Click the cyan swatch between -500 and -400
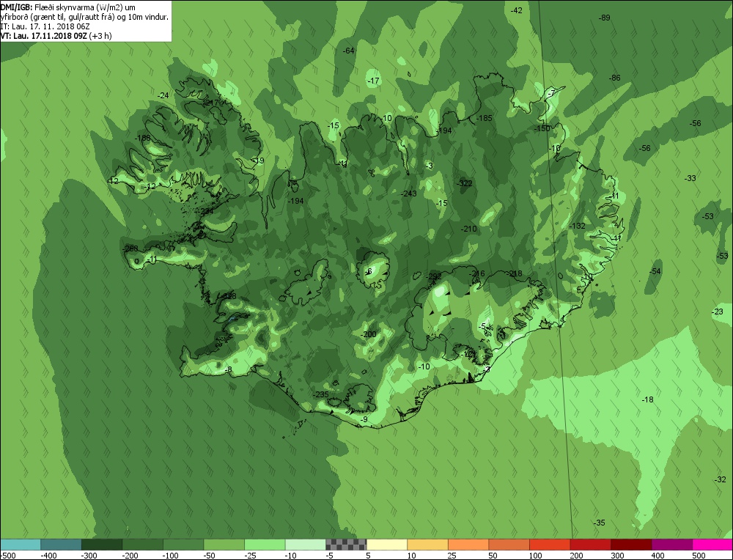Screen dimensions: 733x560 pyautogui.click(x=20, y=544)
